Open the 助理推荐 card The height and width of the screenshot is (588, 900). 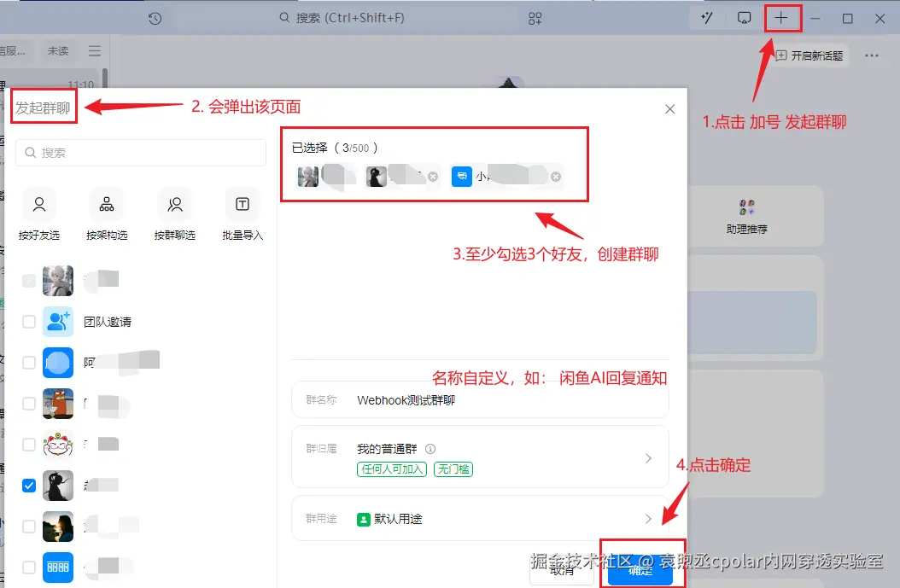coord(747,216)
